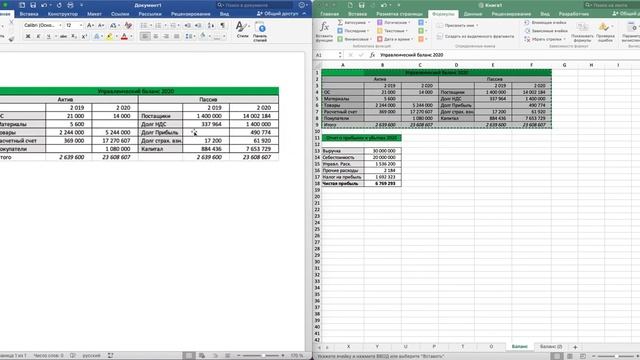
Task: Open the Финансовые functions dropdown
Action: coord(354,39)
